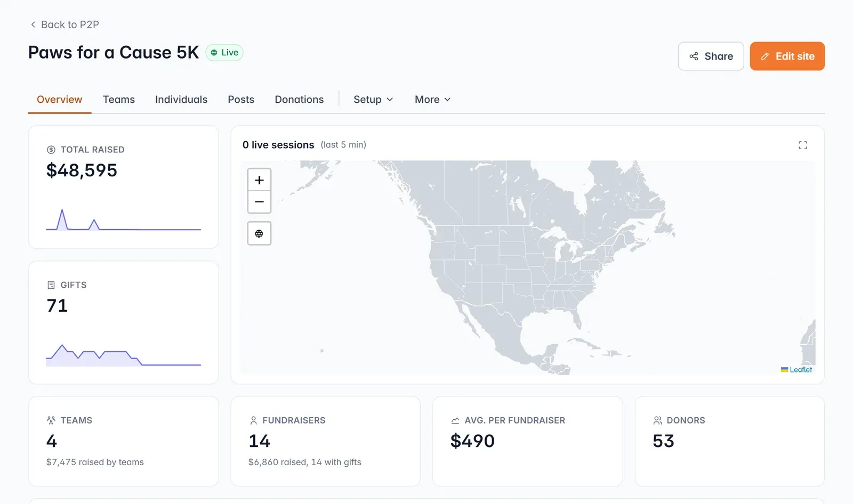853x504 pixels.
Task: Click the receipt icon beside Gifts
Action: point(51,285)
